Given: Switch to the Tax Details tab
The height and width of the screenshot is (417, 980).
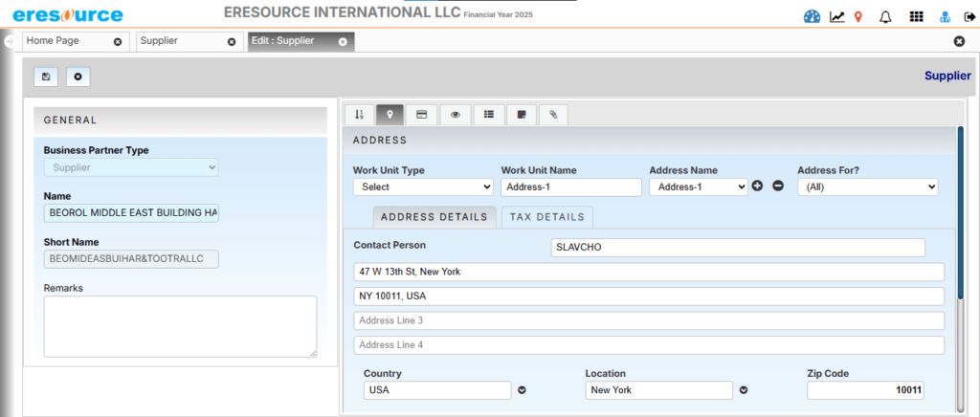Looking at the screenshot, I should [x=547, y=217].
